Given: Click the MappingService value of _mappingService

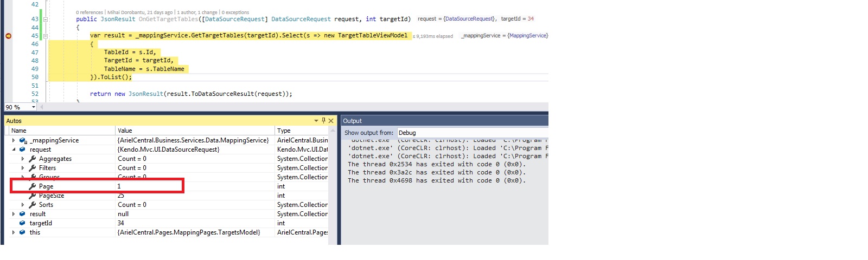Looking at the screenshot, I should coord(193,140).
